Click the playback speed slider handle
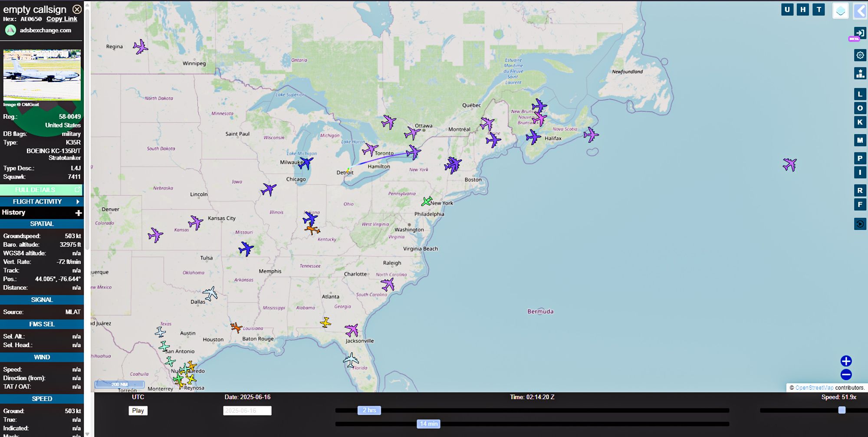Viewport: 868px width, 437px height. [842, 410]
